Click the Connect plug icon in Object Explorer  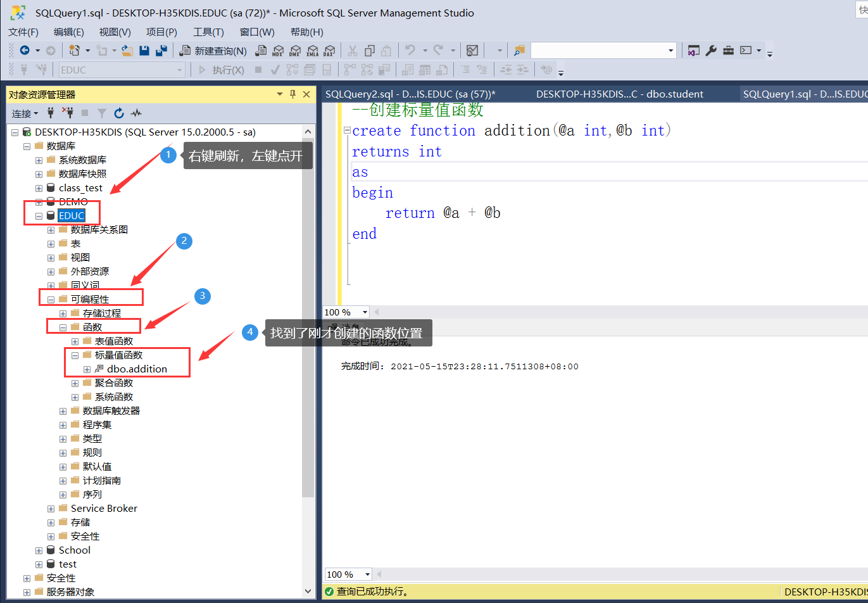tap(51, 113)
